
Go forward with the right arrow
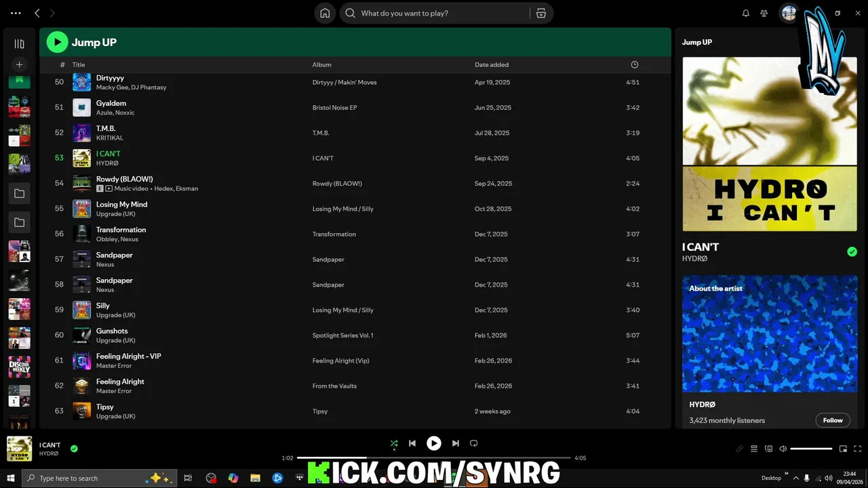click(52, 13)
